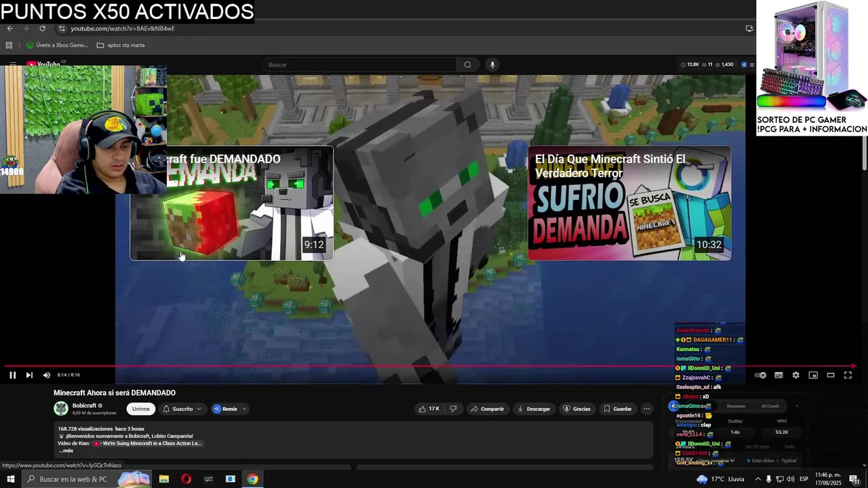Reload the browser page
The image size is (868, 488).
tap(42, 28)
